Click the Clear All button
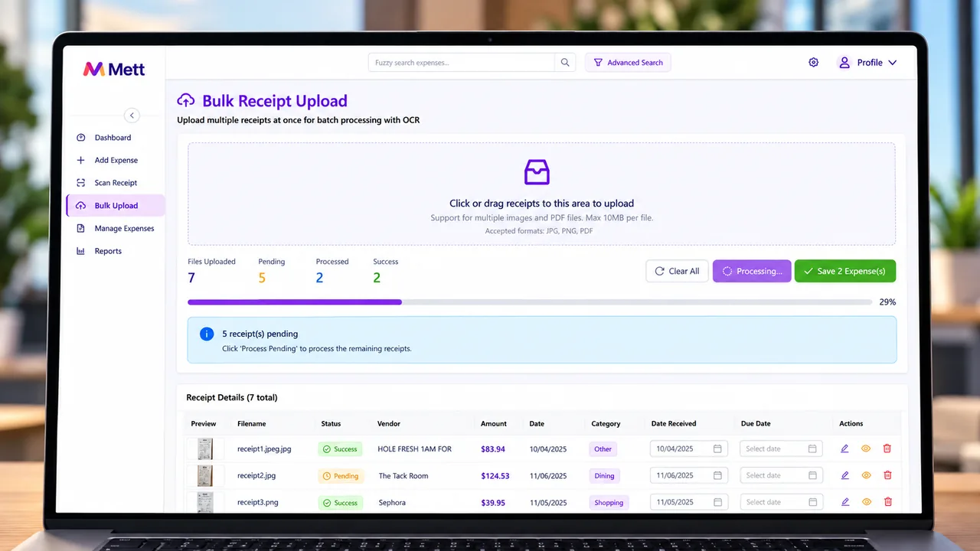The height and width of the screenshot is (551, 980). (677, 271)
